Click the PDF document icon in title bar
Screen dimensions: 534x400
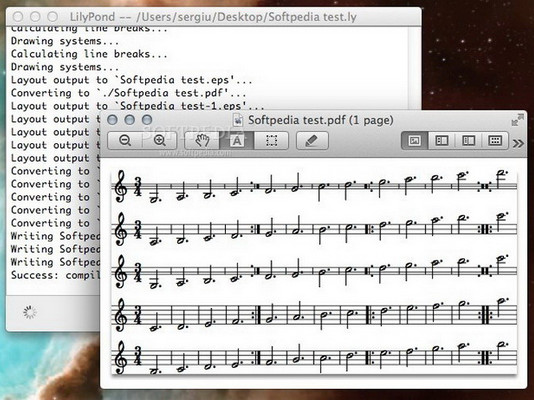tap(238, 120)
